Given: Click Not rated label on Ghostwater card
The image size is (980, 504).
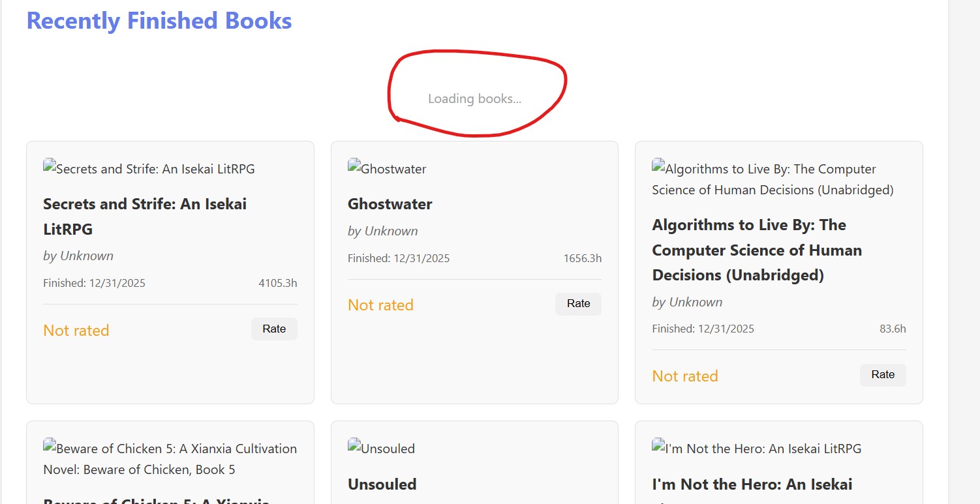Looking at the screenshot, I should point(380,305).
